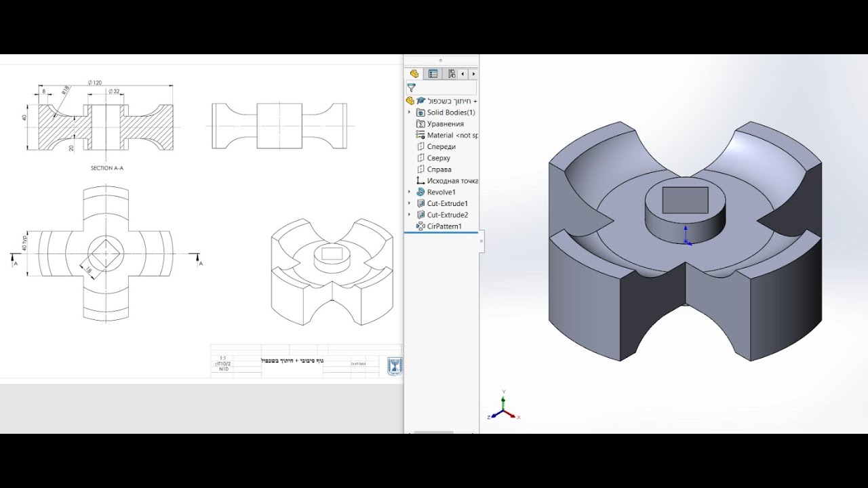Select the Спереди plane
868x488 pixels.
(x=441, y=146)
